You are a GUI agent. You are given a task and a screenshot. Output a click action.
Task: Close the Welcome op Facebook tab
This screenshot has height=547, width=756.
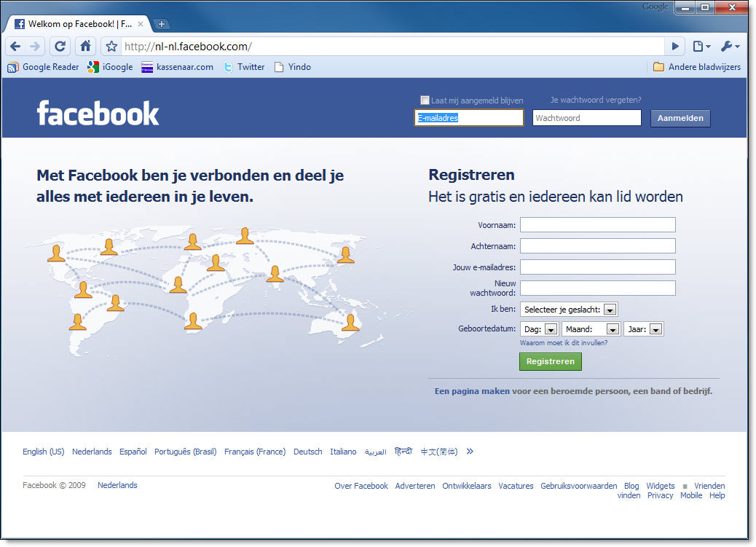tap(141, 23)
